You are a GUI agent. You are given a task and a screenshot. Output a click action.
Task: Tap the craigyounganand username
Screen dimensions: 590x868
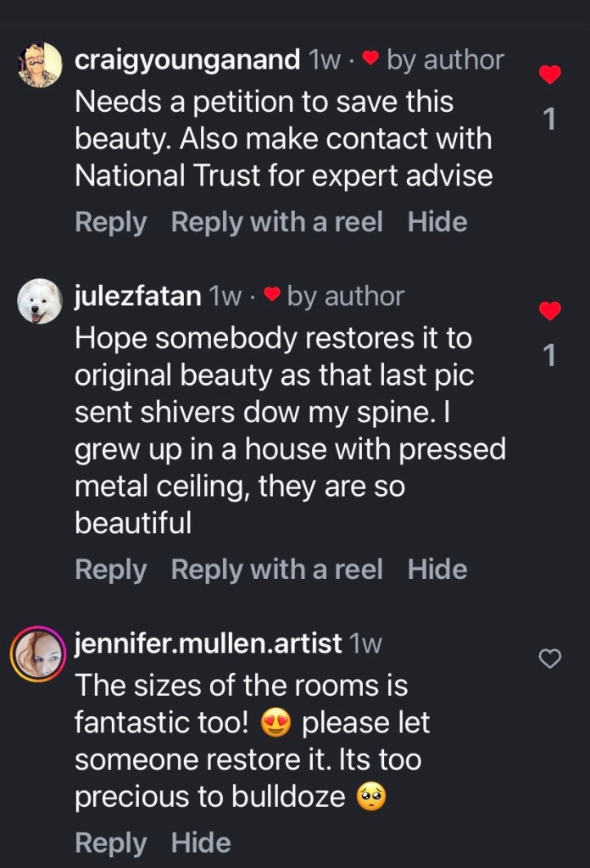(x=187, y=60)
